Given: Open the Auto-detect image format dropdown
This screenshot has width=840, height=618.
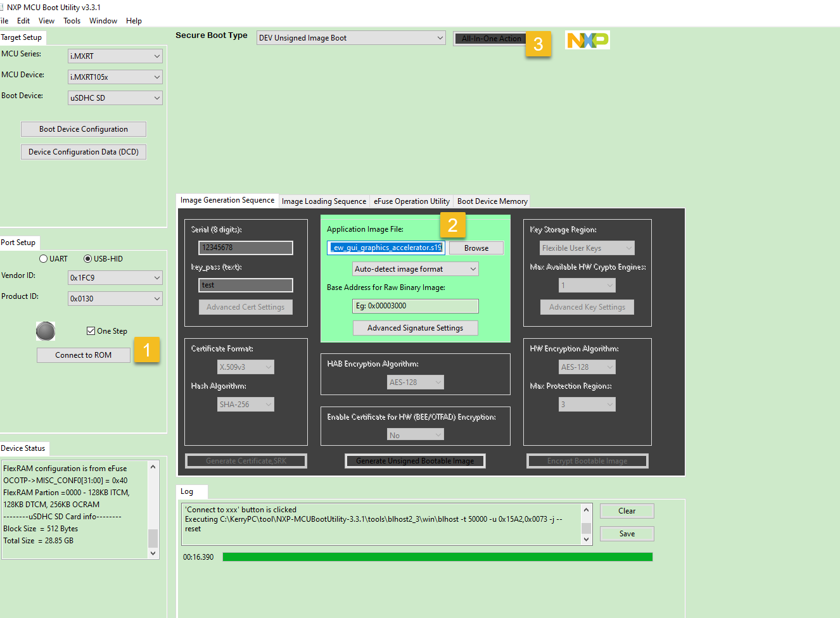Looking at the screenshot, I should point(416,269).
